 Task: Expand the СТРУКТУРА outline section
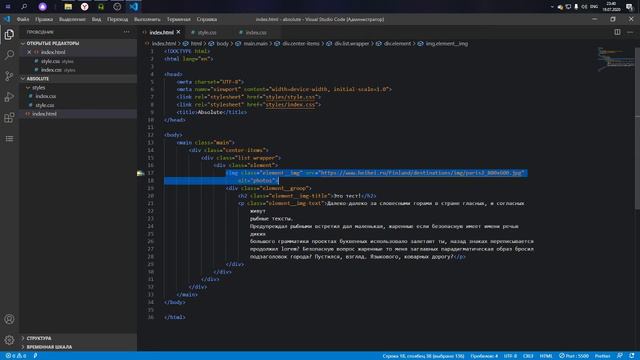coord(39,338)
